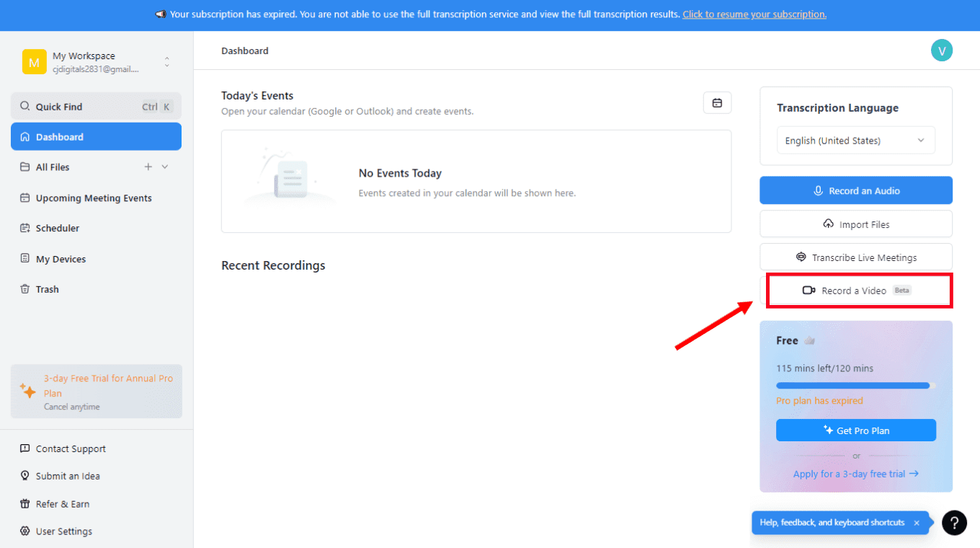This screenshot has width=980, height=548.
Task: Go to Upcoming Meeting Events
Action: tap(94, 198)
